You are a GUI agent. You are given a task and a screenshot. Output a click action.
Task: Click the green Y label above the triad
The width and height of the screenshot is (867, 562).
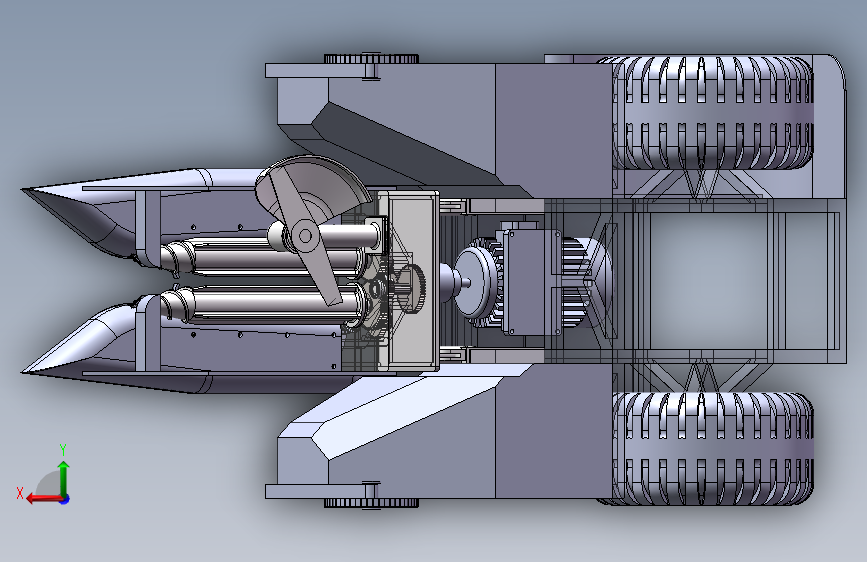tap(63, 449)
